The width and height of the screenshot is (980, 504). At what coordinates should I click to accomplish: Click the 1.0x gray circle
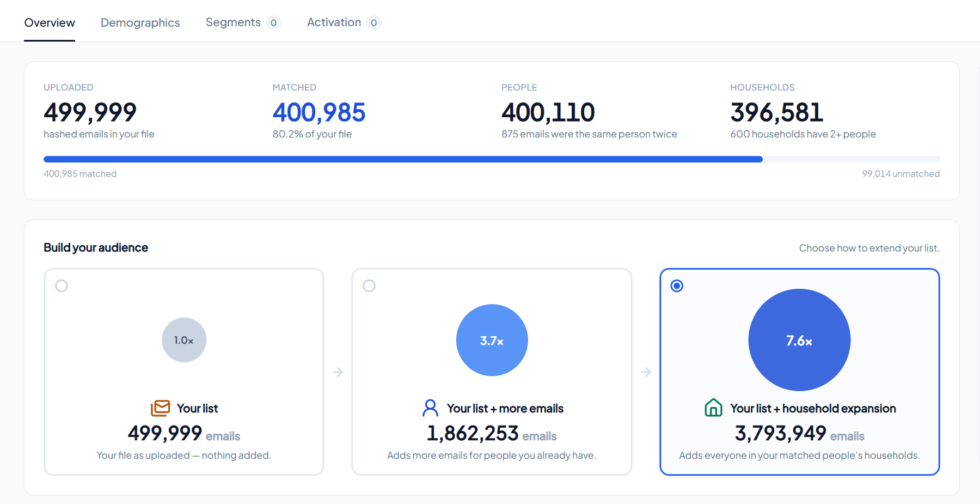click(x=184, y=340)
